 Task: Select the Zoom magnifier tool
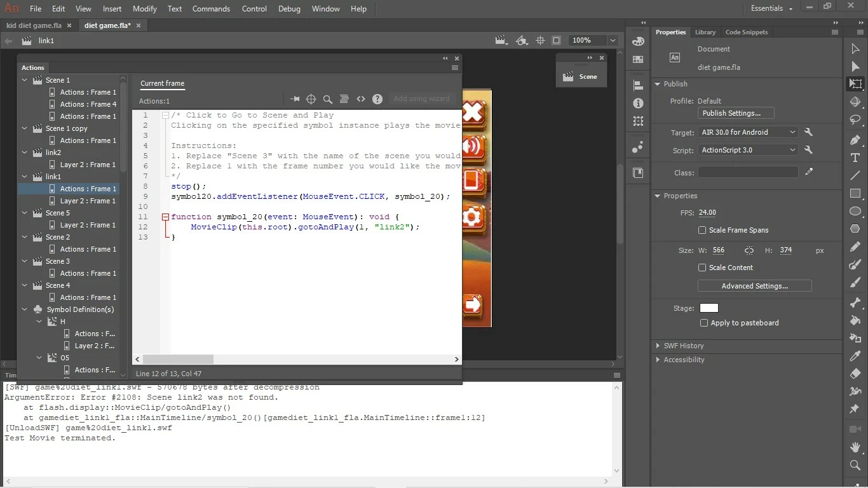point(855,466)
